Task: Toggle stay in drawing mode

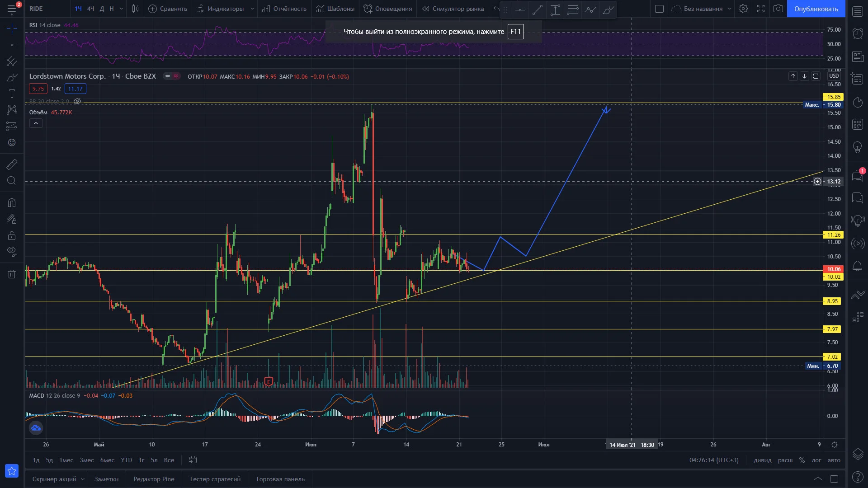Action: 12,219
